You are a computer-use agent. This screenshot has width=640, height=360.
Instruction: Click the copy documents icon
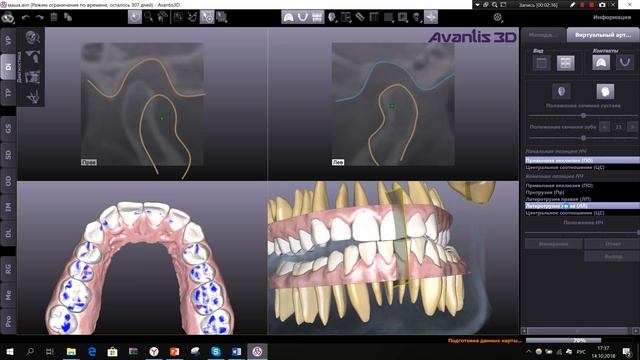coord(68,17)
